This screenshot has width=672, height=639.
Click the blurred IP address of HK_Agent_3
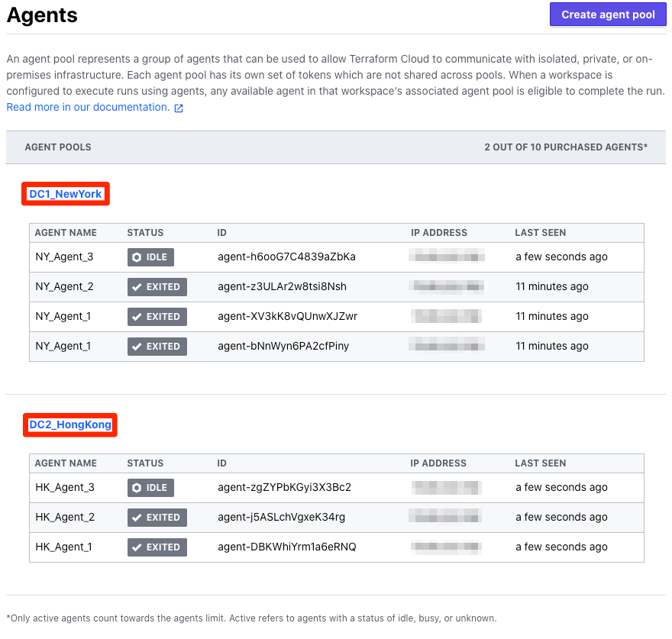point(446,487)
